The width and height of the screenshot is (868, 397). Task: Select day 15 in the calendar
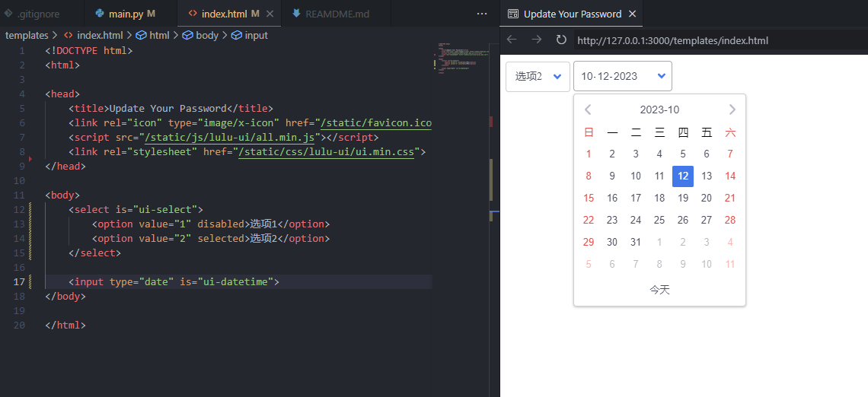[589, 198]
